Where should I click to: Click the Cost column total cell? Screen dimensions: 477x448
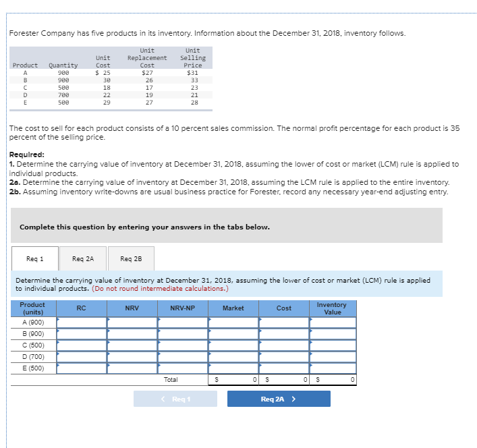coord(284,380)
